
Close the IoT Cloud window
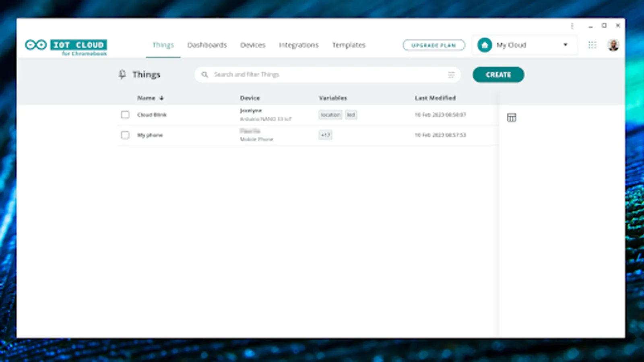pos(618,25)
